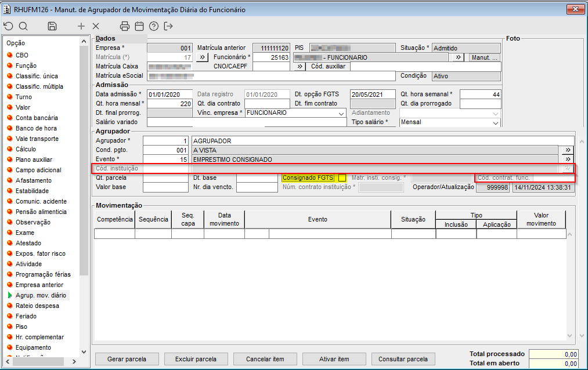588x370 pixels.
Task: Open the Turno option in sidebar
Action: coord(24,97)
